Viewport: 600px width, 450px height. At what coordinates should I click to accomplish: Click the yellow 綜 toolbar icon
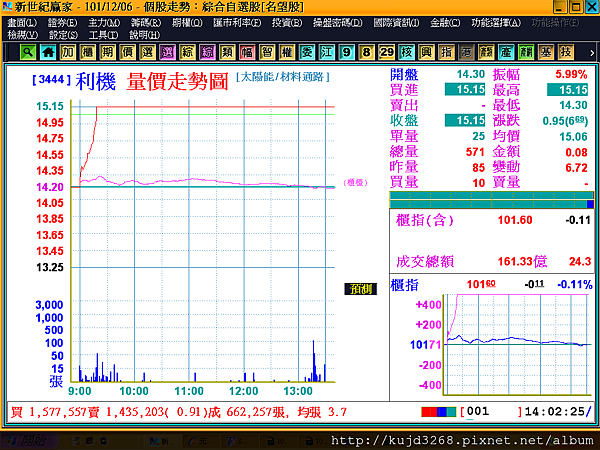click(x=187, y=52)
